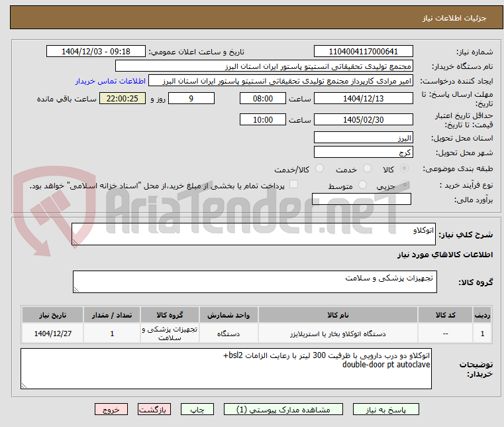The width and height of the screenshot is (504, 427).
Task: Open اطلاعات تماس خریدار link
Action: point(111,81)
